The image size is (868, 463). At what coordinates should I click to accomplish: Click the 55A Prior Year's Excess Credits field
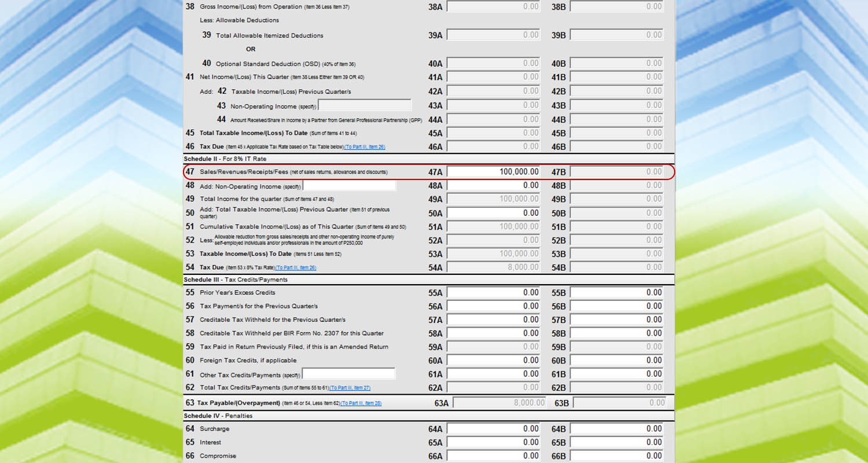pos(494,293)
